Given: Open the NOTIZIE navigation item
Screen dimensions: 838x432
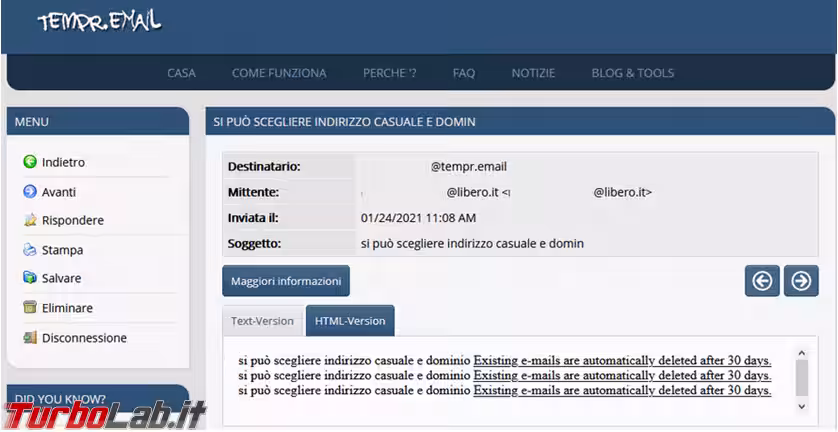Looking at the screenshot, I should click(533, 73).
